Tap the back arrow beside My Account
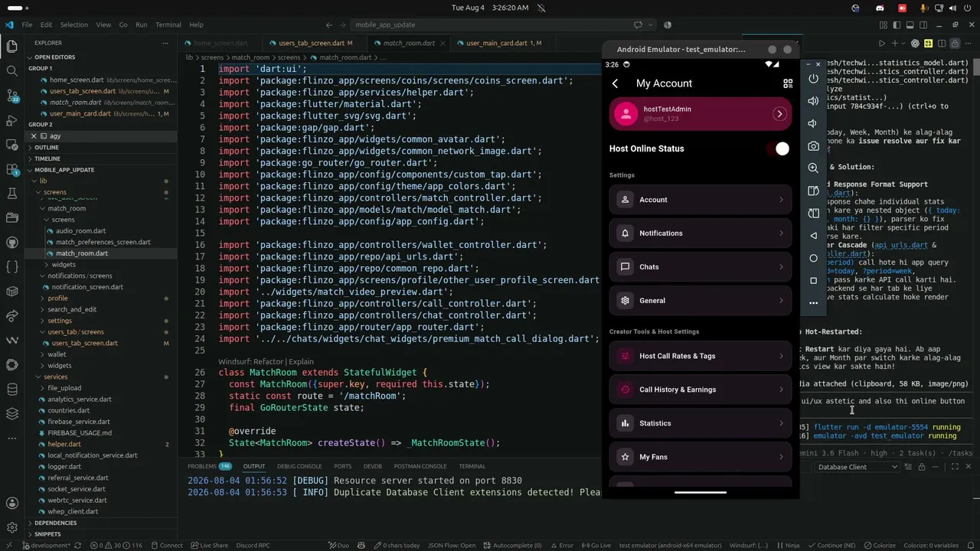Viewport: 980px width, 551px height. 616,83
